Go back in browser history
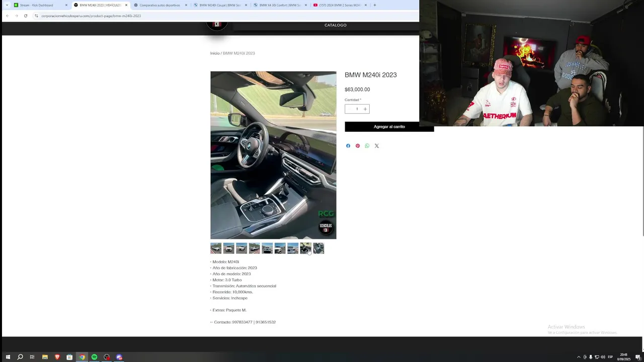 (x=7, y=16)
